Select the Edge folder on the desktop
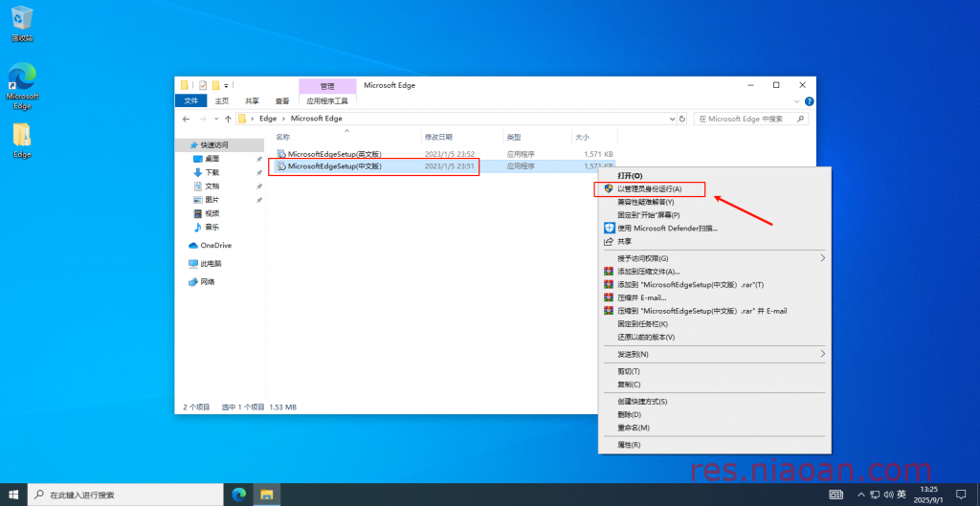This screenshot has height=506, width=980. tap(22, 141)
